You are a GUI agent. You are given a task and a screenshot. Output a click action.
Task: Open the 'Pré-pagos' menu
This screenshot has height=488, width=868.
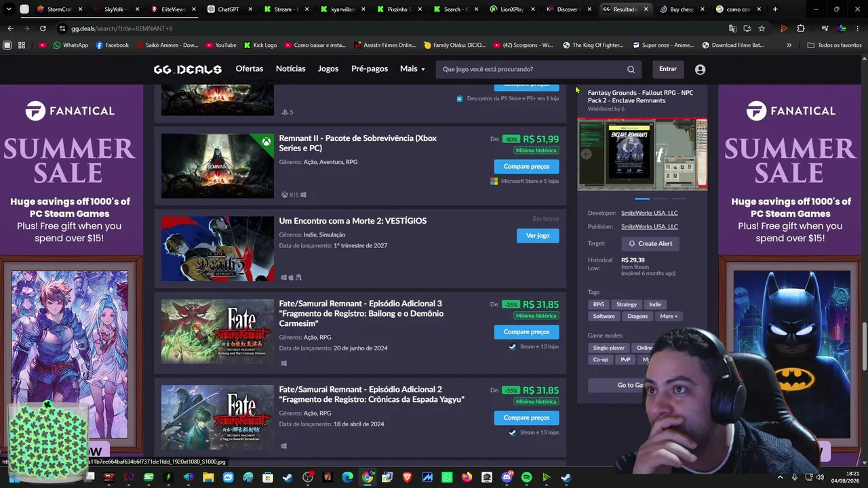(370, 69)
